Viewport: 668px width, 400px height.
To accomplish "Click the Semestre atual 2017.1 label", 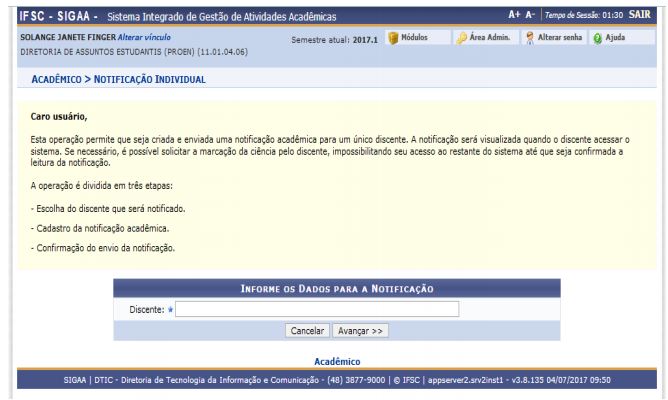I will (x=329, y=38).
